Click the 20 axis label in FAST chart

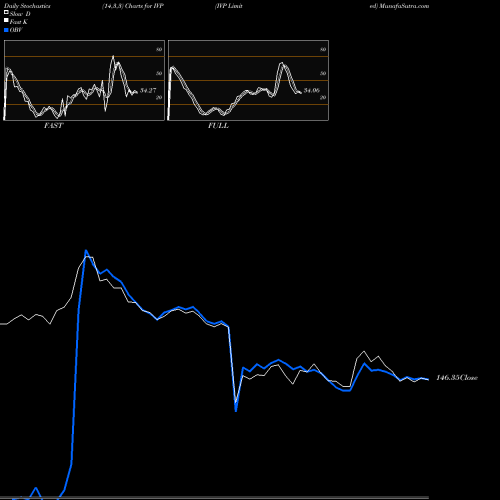tap(159, 97)
